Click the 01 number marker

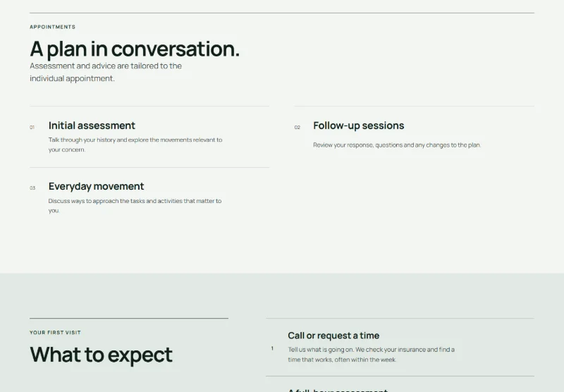coord(32,128)
